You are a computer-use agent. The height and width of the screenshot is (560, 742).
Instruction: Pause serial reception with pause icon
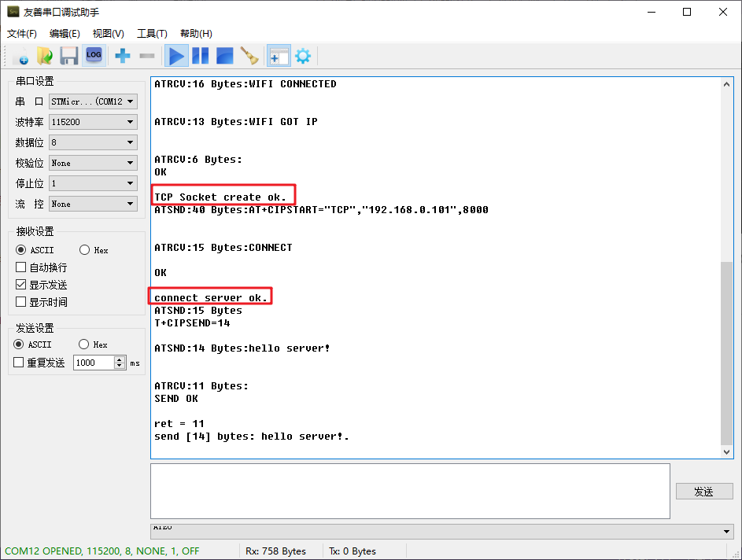tap(200, 56)
